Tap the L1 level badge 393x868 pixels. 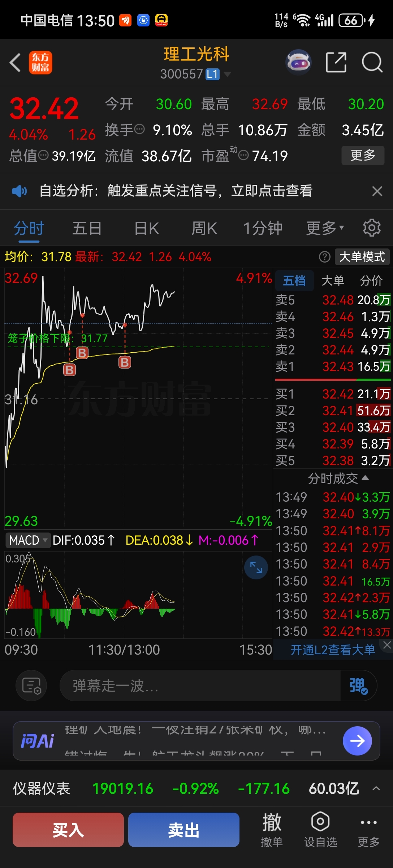(212, 74)
